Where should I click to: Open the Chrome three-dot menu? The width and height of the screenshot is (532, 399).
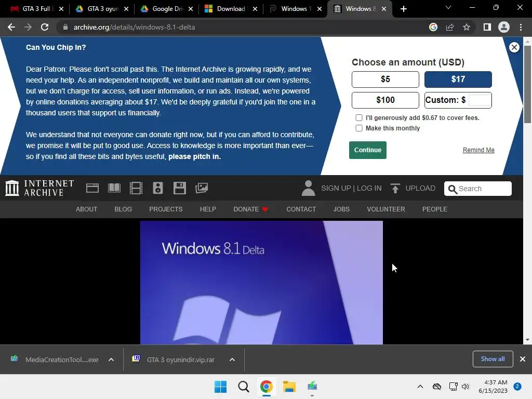pyautogui.click(x=521, y=27)
